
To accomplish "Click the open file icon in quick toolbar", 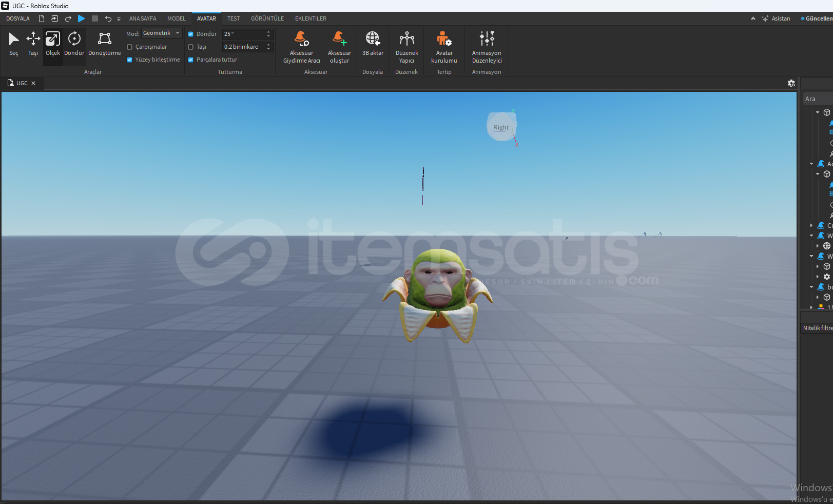I will pyautogui.click(x=54, y=18).
